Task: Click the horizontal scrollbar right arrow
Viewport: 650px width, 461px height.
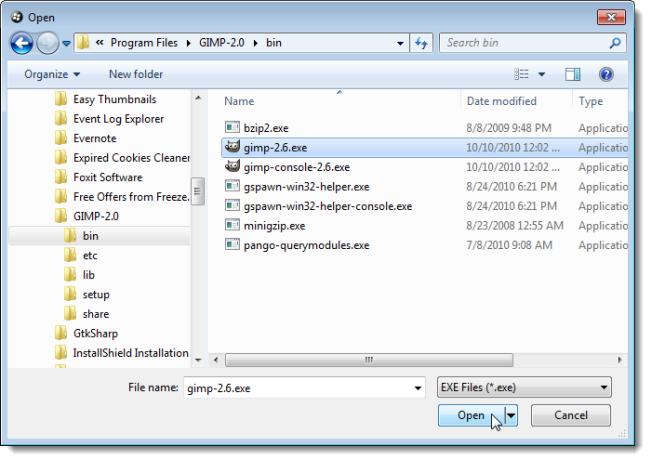Action: coord(620,360)
